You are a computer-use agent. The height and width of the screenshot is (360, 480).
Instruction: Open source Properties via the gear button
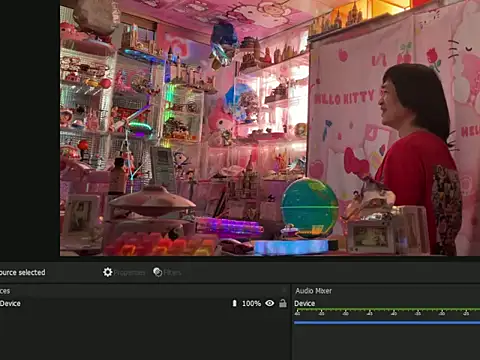124,272
